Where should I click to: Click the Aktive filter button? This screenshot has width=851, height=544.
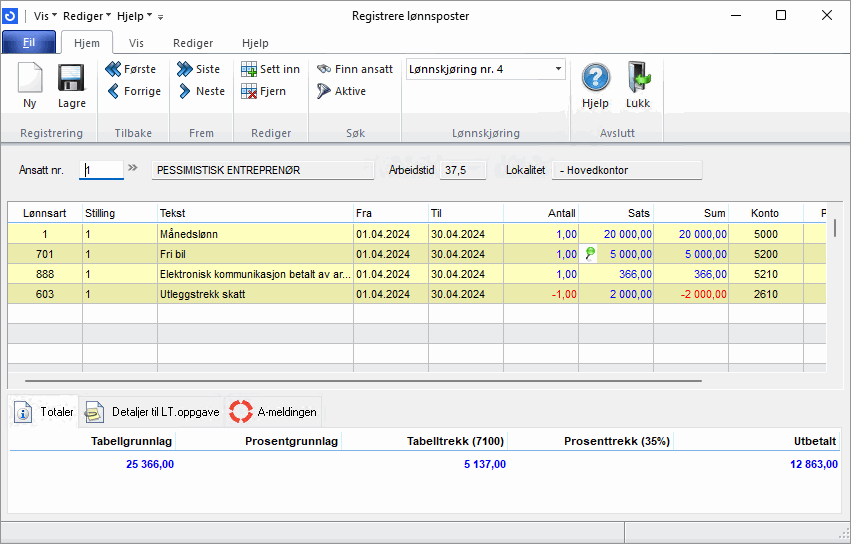pyautogui.click(x=341, y=91)
